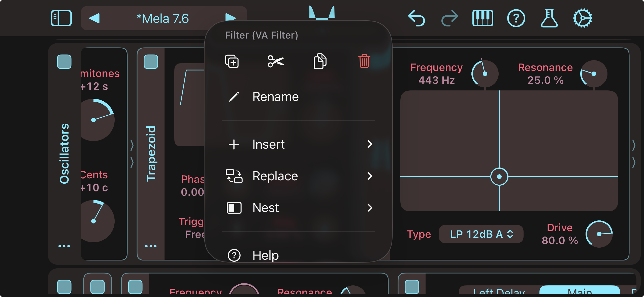Open the on-screen keyboard

pyautogui.click(x=483, y=18)
